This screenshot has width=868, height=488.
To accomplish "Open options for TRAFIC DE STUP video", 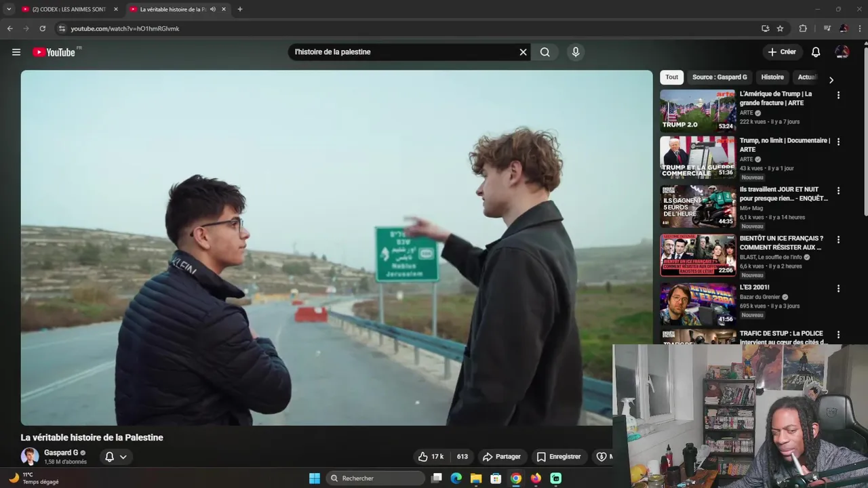I will [838, 335].
